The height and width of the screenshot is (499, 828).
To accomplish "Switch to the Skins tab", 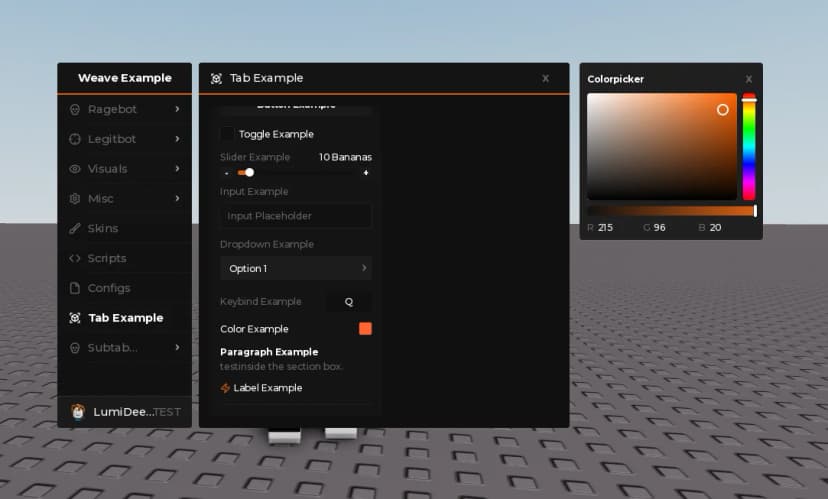I will (125, 228).
